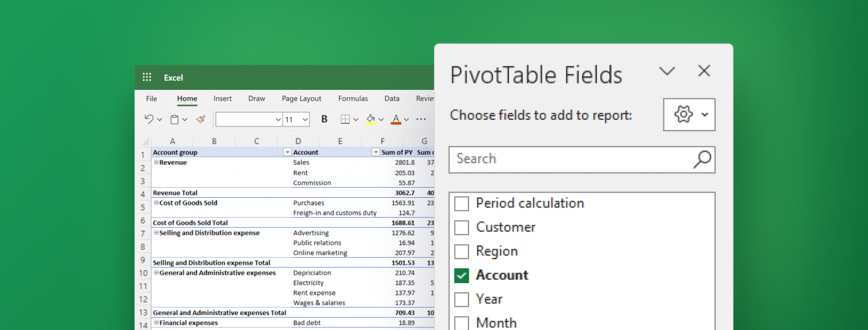Uncheck the Account field

[x=461, y=275]
